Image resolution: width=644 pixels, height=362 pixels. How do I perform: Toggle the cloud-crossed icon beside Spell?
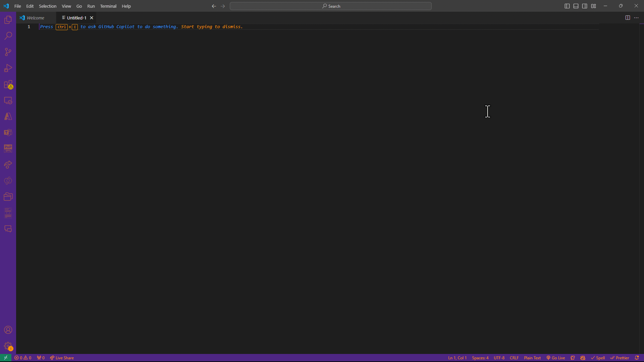click(583, 358)
